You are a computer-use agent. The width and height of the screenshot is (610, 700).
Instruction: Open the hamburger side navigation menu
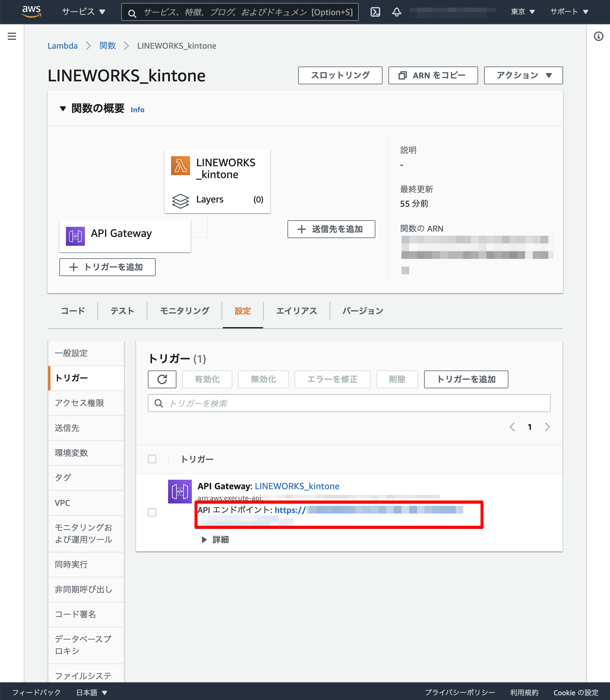pyautogui.click(x=12, y=36)
